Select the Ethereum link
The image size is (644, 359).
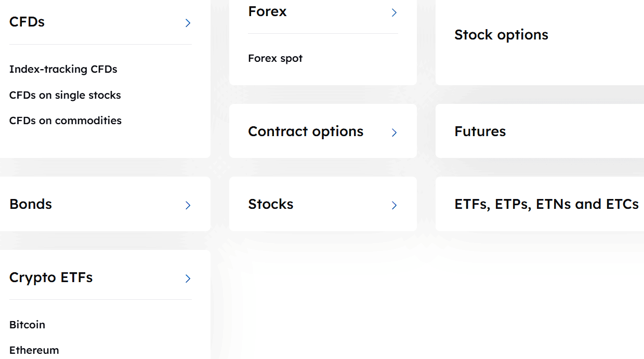tap(34, 350)
